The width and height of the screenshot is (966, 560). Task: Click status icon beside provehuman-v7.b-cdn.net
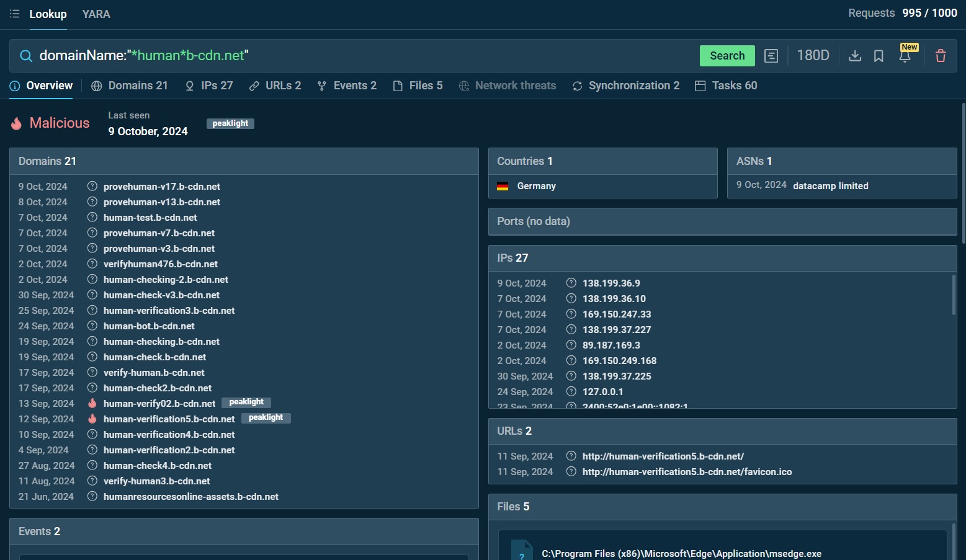click(92, 233)
